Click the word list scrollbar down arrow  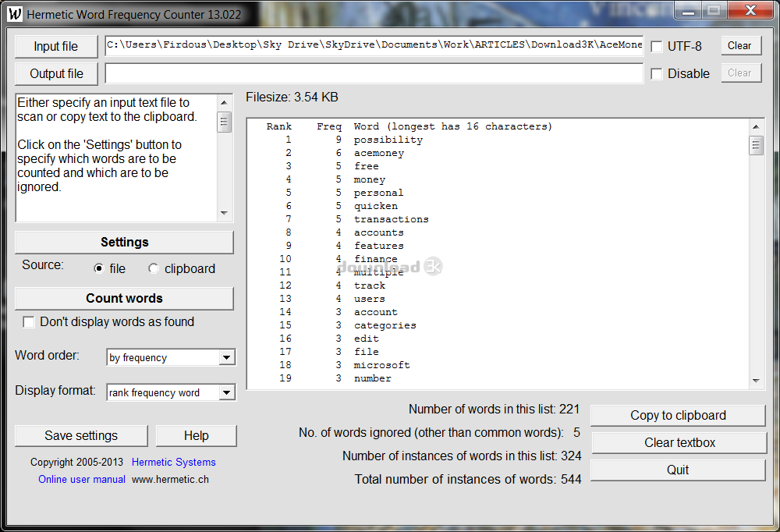click(757, 380)
